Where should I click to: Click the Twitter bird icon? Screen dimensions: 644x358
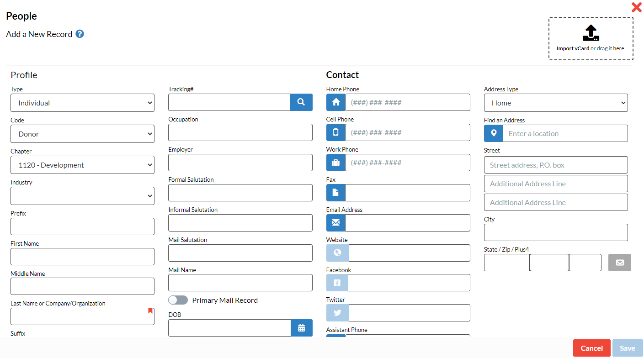(338, 313)
